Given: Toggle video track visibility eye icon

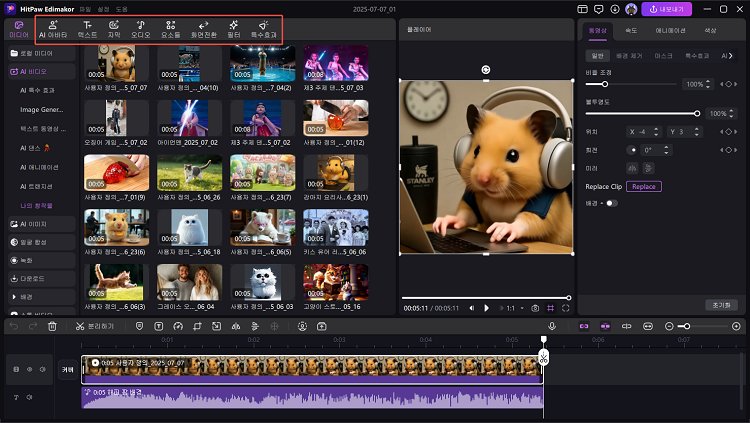Looking at the screenshot, I should (29, 369).
